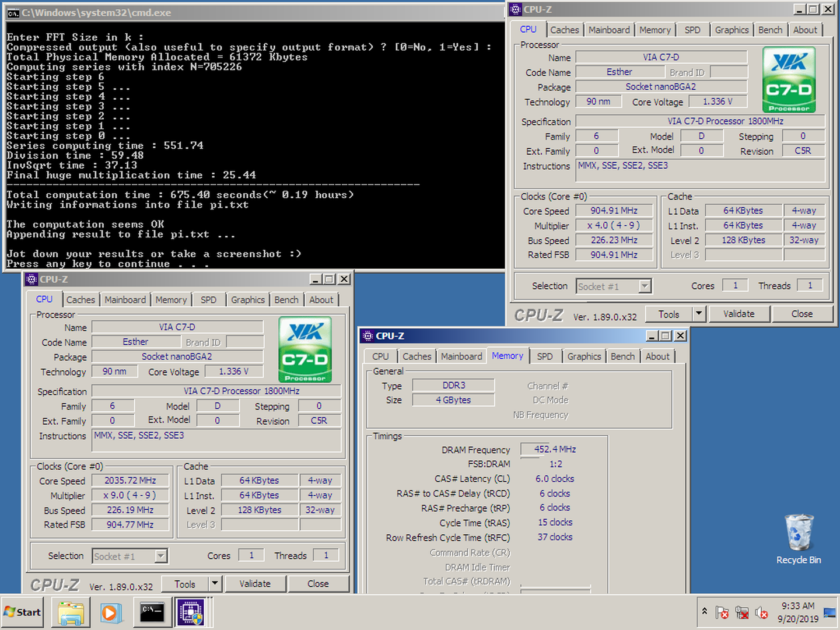
Task: Open SPD tab in top-right CPU-Z
Action: [x=692, y=30]
